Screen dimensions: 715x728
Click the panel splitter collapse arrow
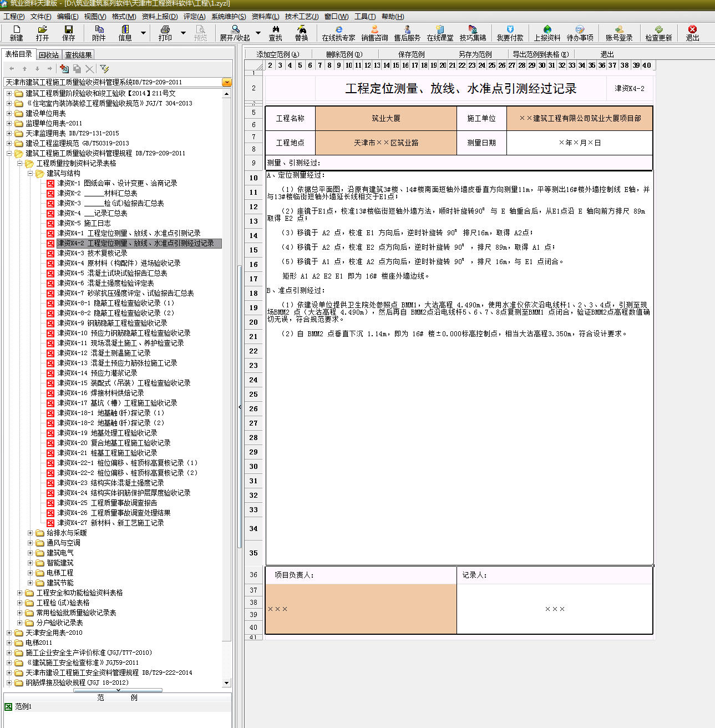coord(240,407)
